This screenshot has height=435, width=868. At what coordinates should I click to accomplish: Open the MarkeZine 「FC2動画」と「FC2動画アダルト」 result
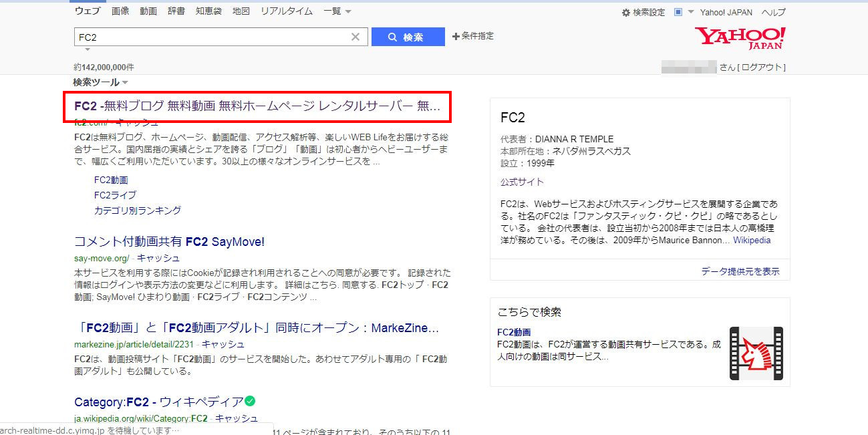pyautogui.click(x=257, y=328)
